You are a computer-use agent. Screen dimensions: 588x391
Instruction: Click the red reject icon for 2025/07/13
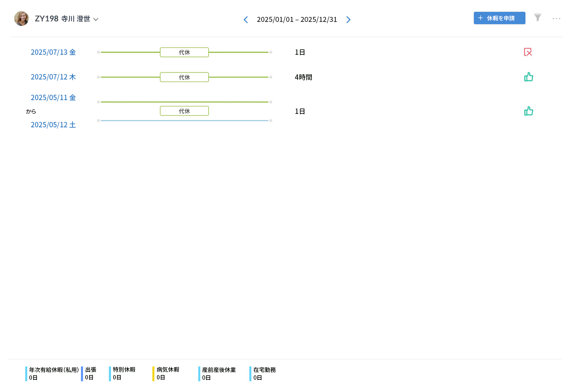coord(528,52)
